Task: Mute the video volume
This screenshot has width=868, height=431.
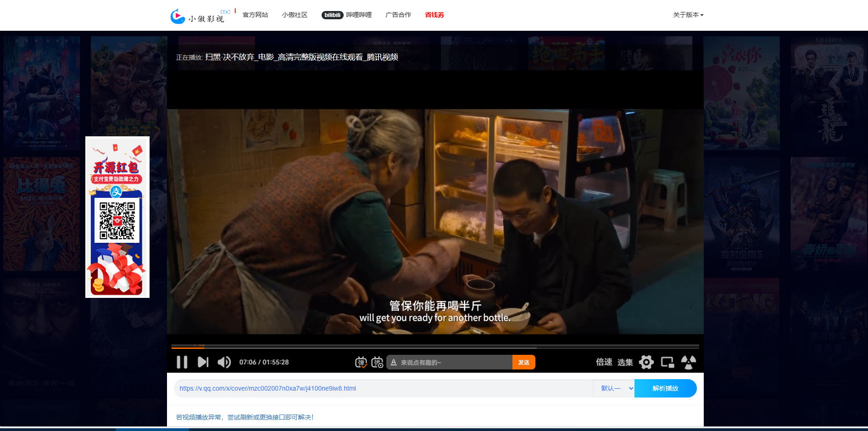Action: (224, 362)
